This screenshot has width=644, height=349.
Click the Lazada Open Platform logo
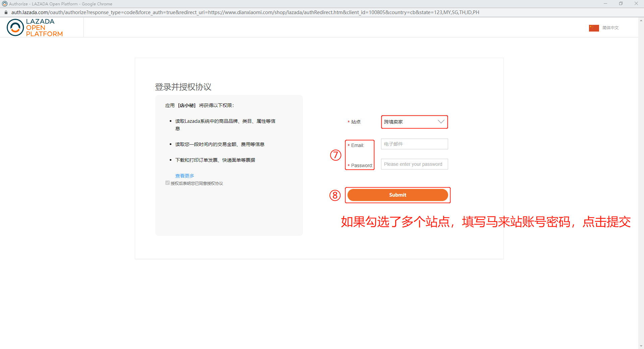coord(35,27)
